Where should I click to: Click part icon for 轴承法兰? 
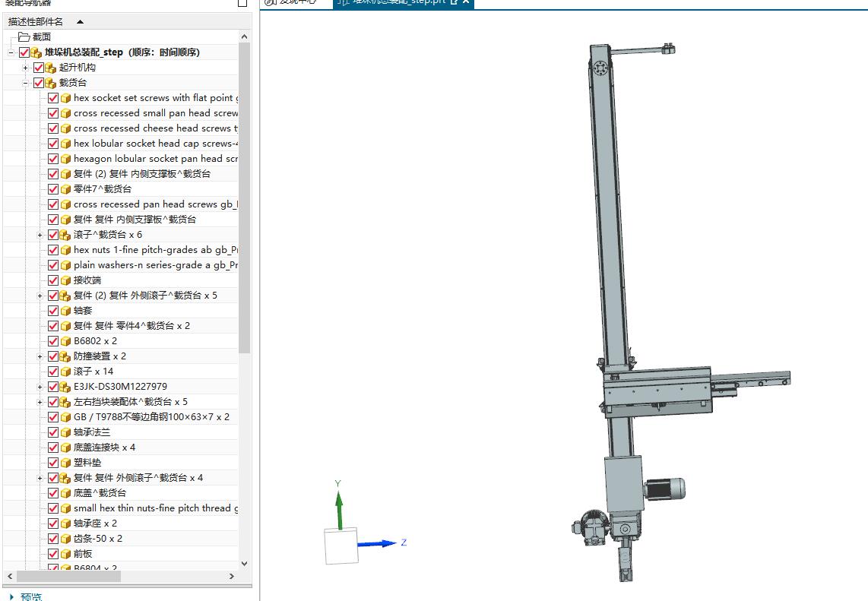(x=65, y=433)
